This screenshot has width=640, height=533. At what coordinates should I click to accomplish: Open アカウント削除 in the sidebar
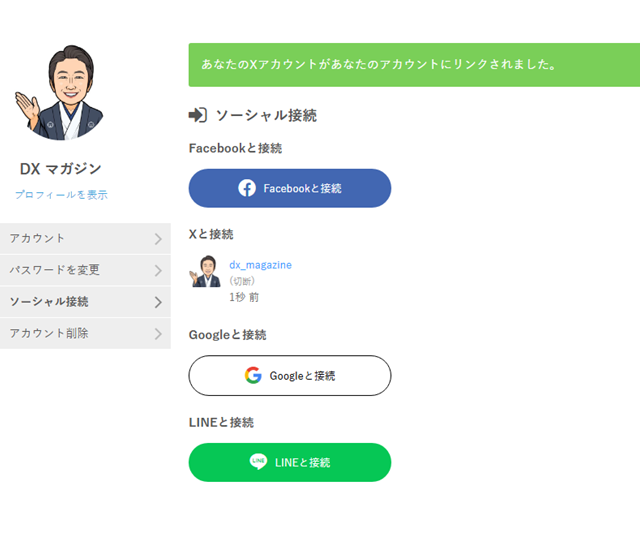(49, 334)
